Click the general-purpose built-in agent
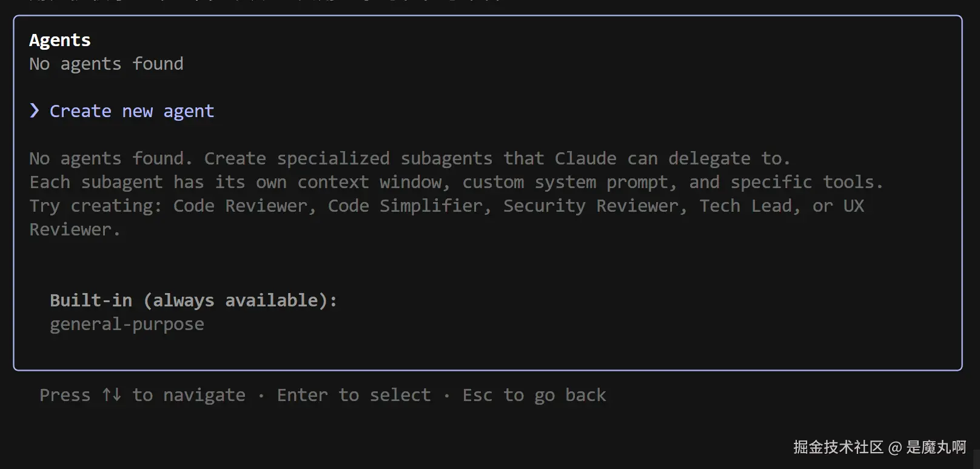Viewport: 980px width, 469px height. click(x=127, y=324)
